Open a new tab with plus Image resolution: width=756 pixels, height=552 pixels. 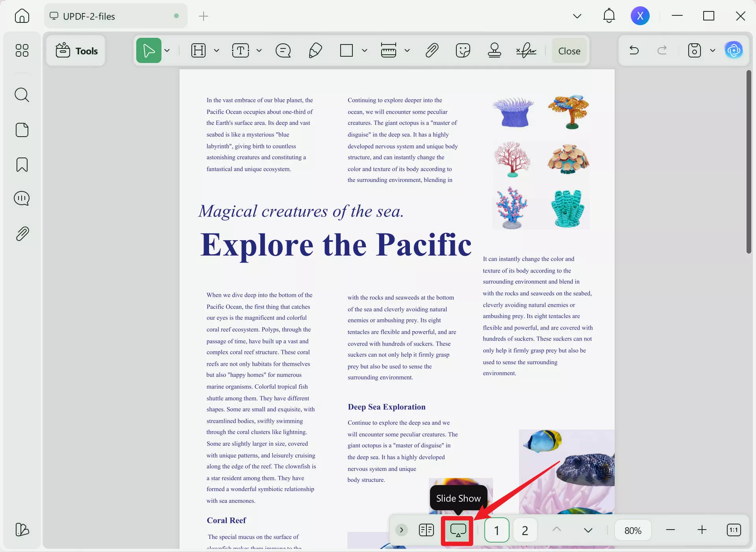point(204,16)
